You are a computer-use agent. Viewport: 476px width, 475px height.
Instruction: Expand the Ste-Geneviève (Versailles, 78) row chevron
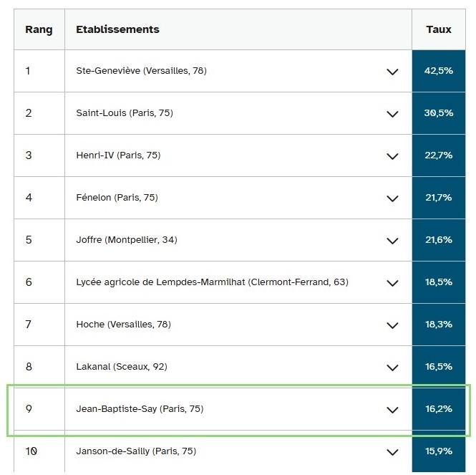coord(392,72)
